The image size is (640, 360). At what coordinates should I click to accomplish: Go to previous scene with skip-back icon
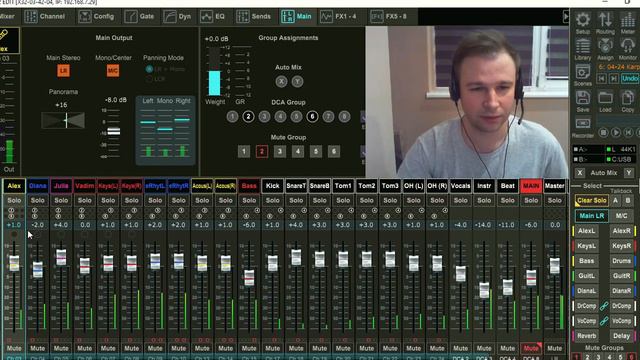pos(601,78)
